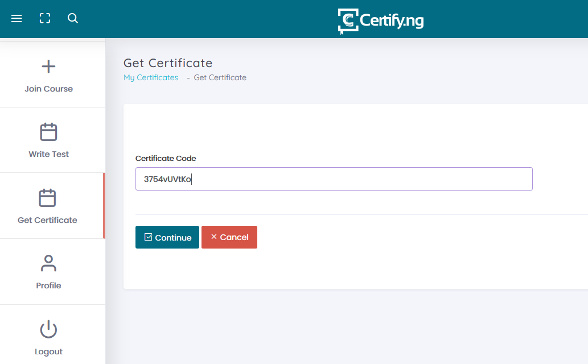Select Write Test sidebar label

49,154
